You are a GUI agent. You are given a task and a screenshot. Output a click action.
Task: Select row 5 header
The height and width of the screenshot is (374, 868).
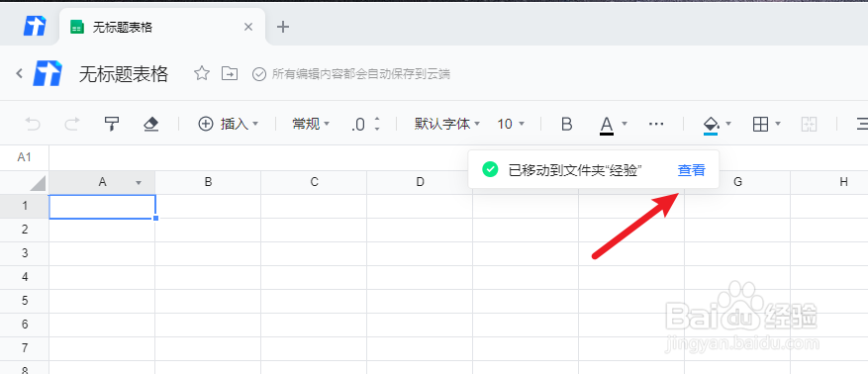pyautogui.click(x=25, y=301)
